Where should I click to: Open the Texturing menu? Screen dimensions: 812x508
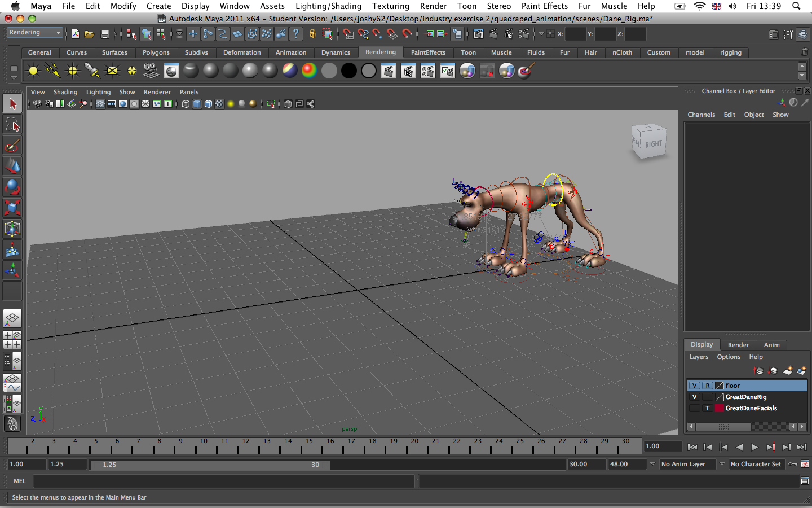point(390,6)
